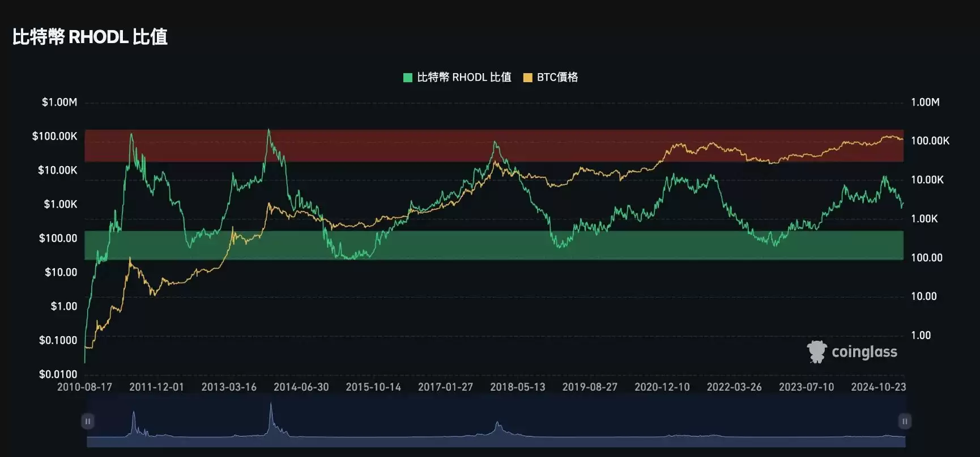Click the 比特幣 RHODL 比值 legend text
980x457 pixels.
(464, 77)
